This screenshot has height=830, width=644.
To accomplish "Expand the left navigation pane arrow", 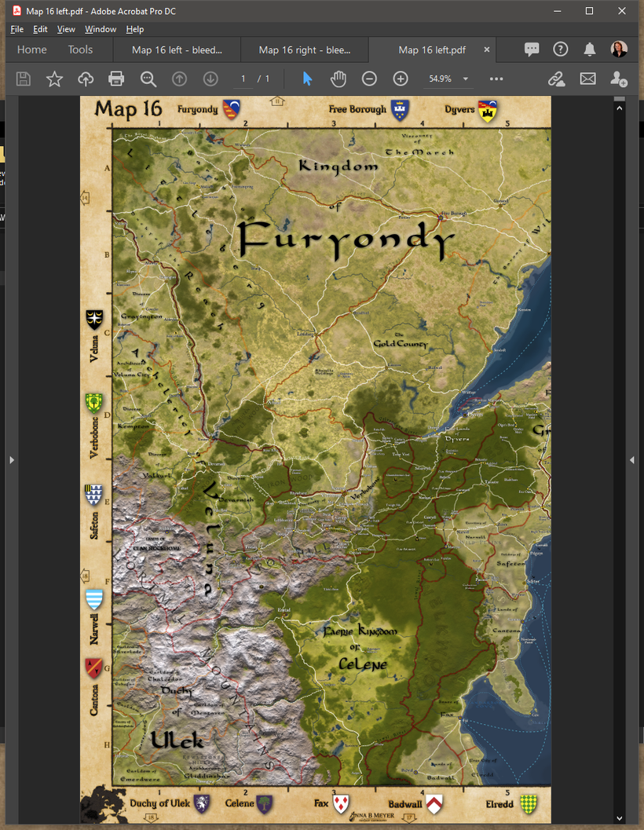I will [11, 460].
